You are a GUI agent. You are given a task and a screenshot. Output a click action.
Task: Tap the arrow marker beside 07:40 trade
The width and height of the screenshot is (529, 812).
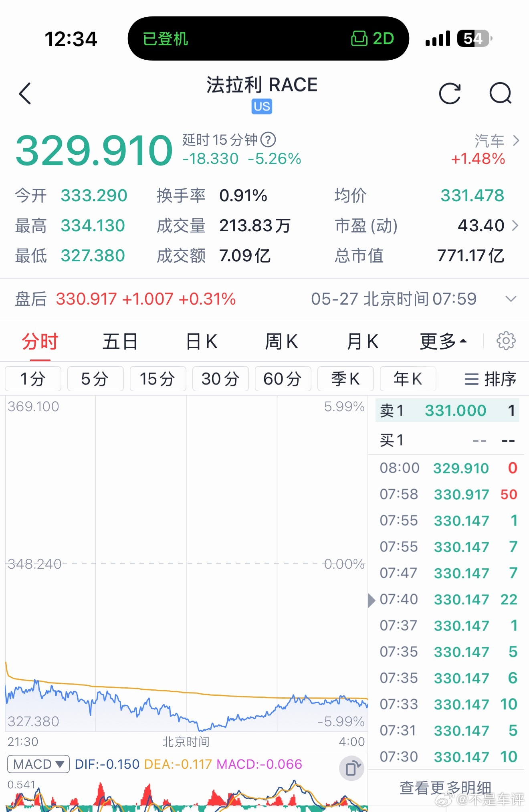click(372, 600)
